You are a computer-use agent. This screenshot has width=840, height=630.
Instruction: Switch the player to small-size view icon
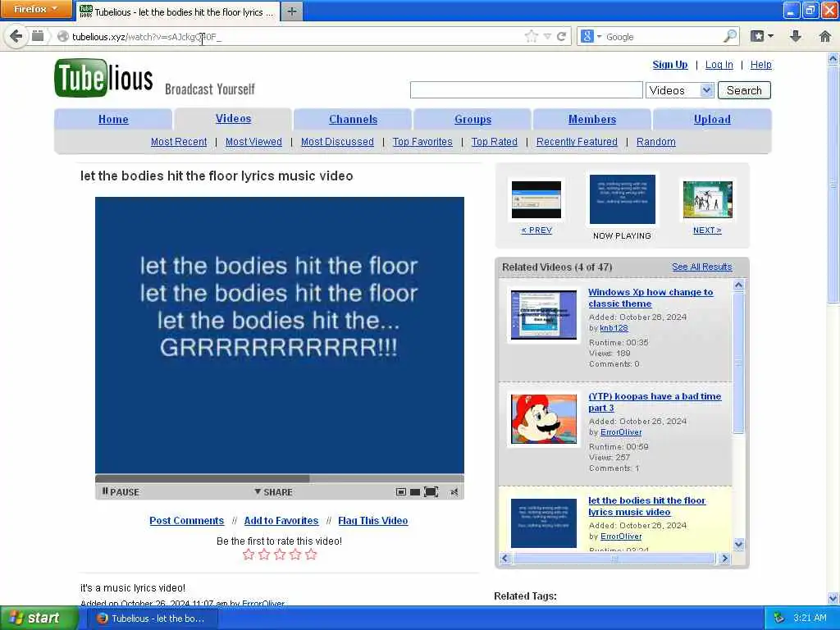400,492
